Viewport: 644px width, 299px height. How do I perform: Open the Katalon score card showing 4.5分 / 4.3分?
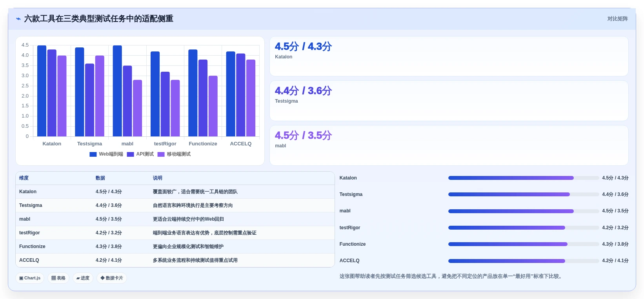[x=449, y=56]
